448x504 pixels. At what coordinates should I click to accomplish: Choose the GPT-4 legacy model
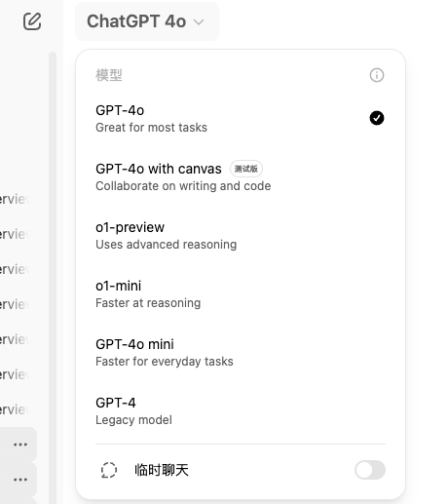241,411
